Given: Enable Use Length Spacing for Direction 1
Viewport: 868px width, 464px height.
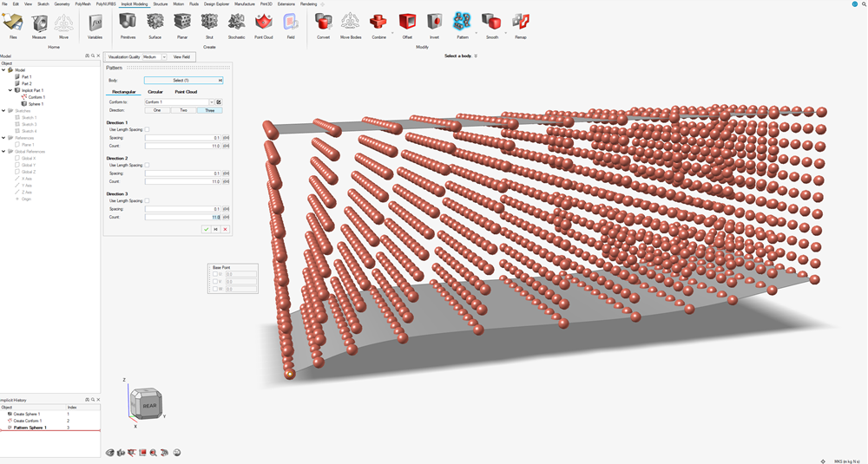Looking at the screenshot, I should (147, 129).
